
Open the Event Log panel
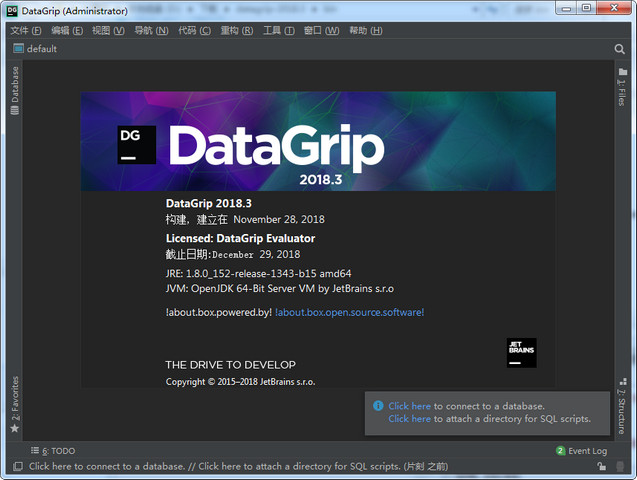point(581,451)
